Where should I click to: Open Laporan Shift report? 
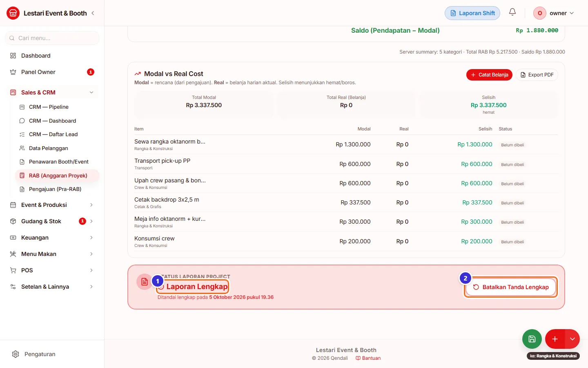click(472, 13)
